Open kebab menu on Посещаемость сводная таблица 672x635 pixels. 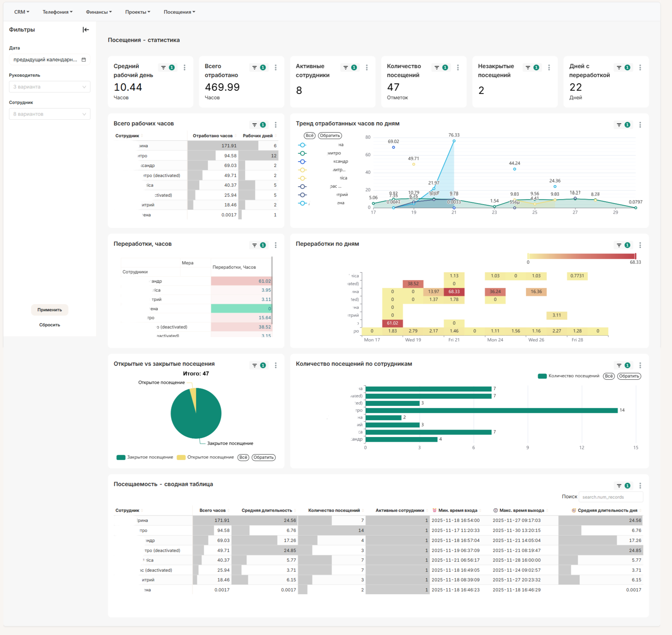click(x=640, y=485)
